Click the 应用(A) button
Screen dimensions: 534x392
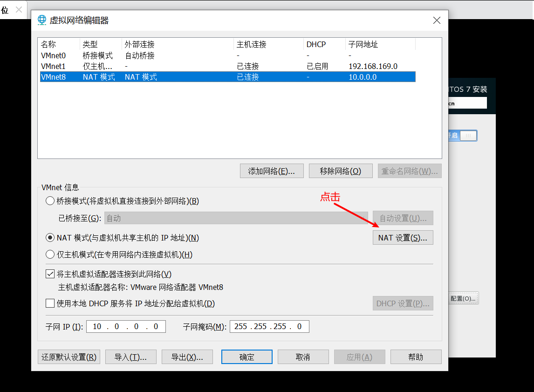point(360,357)
